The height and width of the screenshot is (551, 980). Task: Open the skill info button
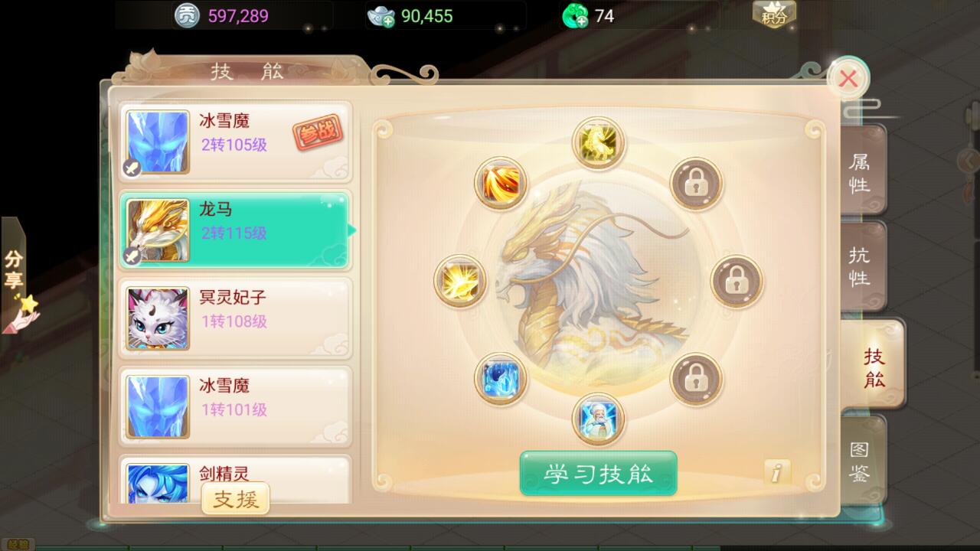[x=777, y=472]
